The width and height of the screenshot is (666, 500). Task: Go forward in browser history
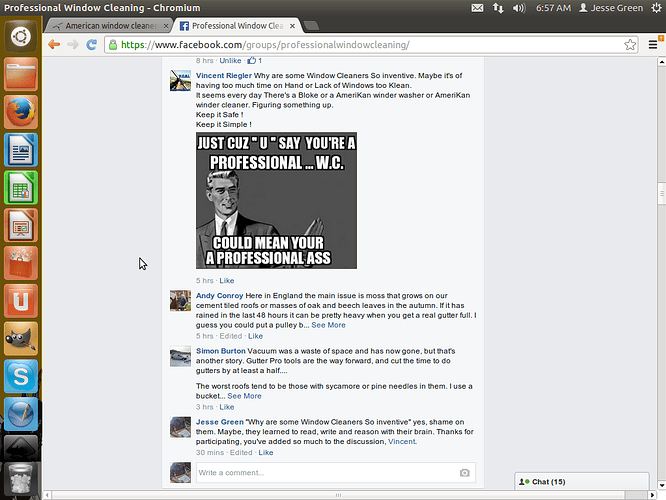[73, 44]
